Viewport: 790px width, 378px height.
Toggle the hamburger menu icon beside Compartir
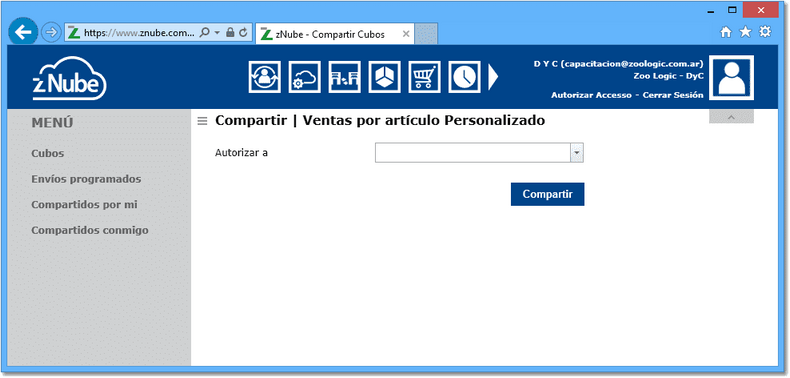tap(202, 121)
